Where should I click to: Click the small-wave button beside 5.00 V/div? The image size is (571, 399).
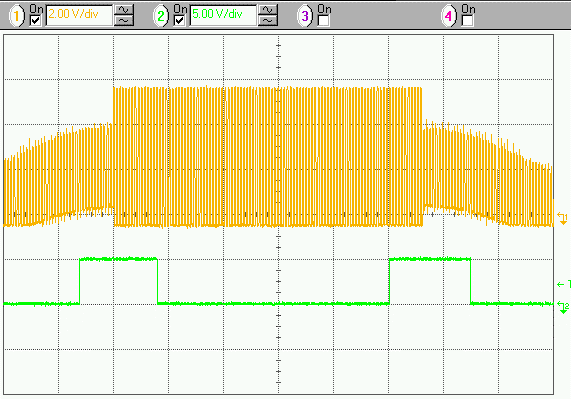[268, 21]
